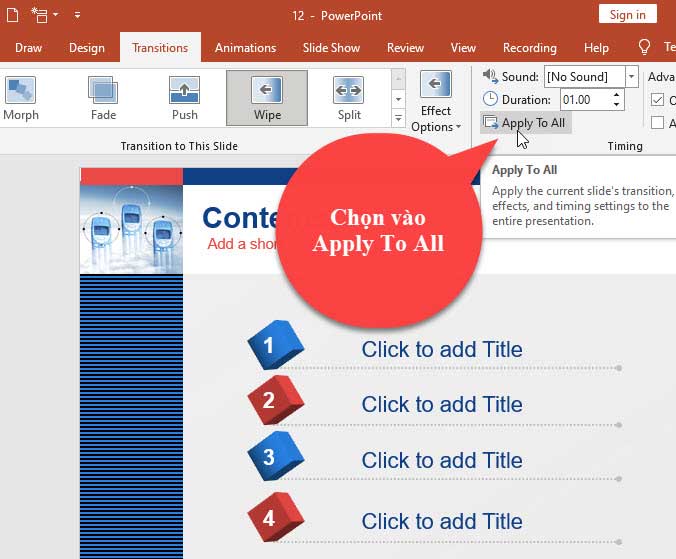Open the Start From Beginning quick access icon

[40, 15]
